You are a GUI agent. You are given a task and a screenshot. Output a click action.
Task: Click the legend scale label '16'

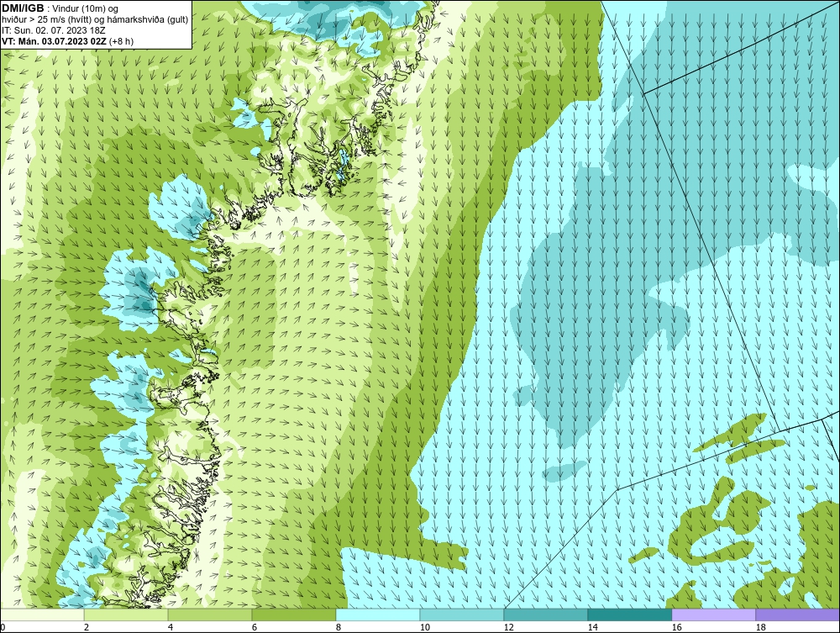[x=676, y=627]
